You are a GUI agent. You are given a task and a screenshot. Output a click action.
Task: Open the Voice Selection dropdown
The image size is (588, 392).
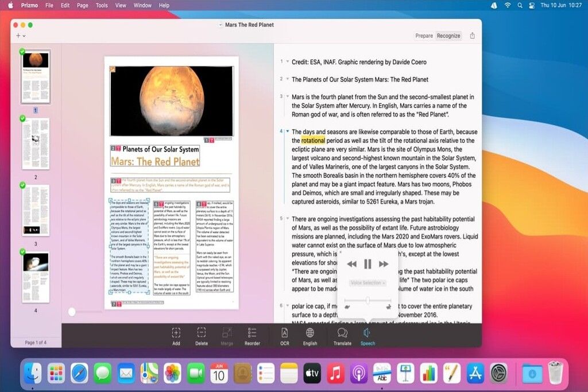pyautogui.click(x=367, y=283)
